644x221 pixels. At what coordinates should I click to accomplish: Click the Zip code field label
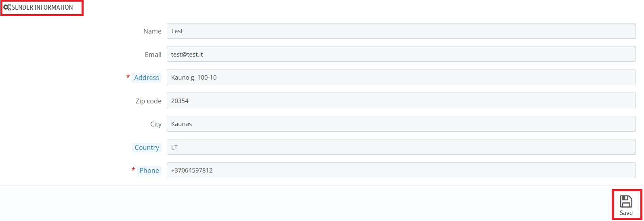tap(148, 101)
